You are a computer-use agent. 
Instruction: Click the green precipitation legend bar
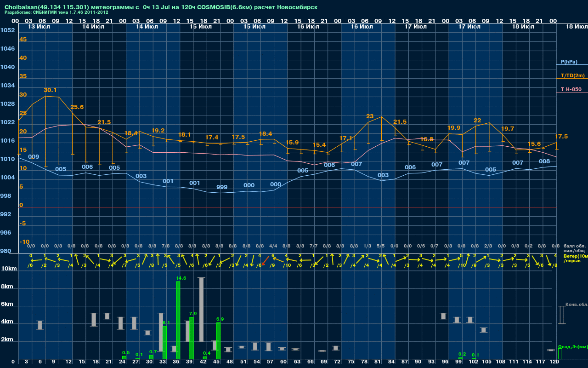click(560, 354)
